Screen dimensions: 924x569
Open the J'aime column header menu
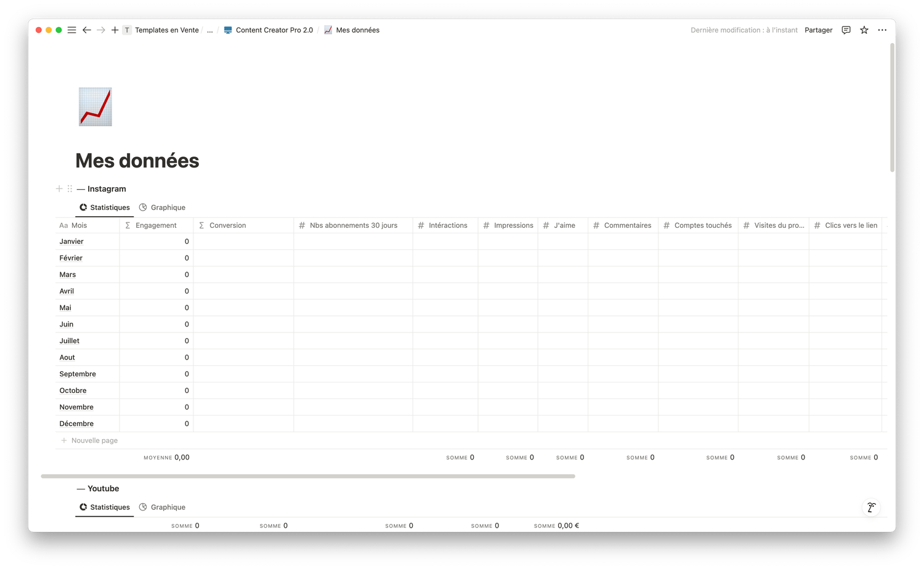562,225
